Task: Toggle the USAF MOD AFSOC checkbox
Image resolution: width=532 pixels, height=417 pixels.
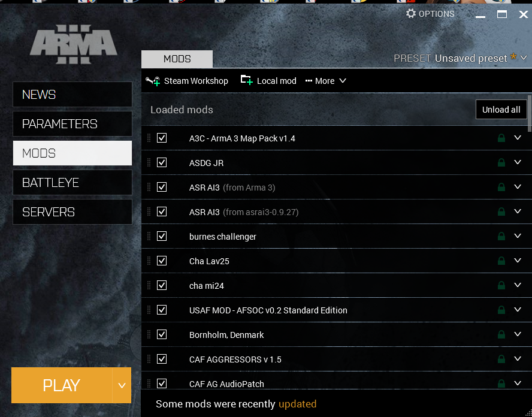Action: (x=162, y=310)
